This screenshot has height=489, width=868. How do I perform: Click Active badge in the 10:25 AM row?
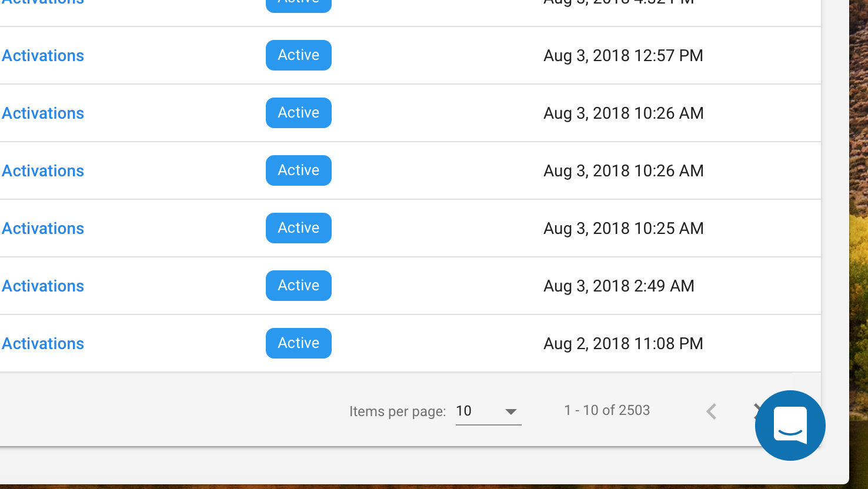pos(299,228)
